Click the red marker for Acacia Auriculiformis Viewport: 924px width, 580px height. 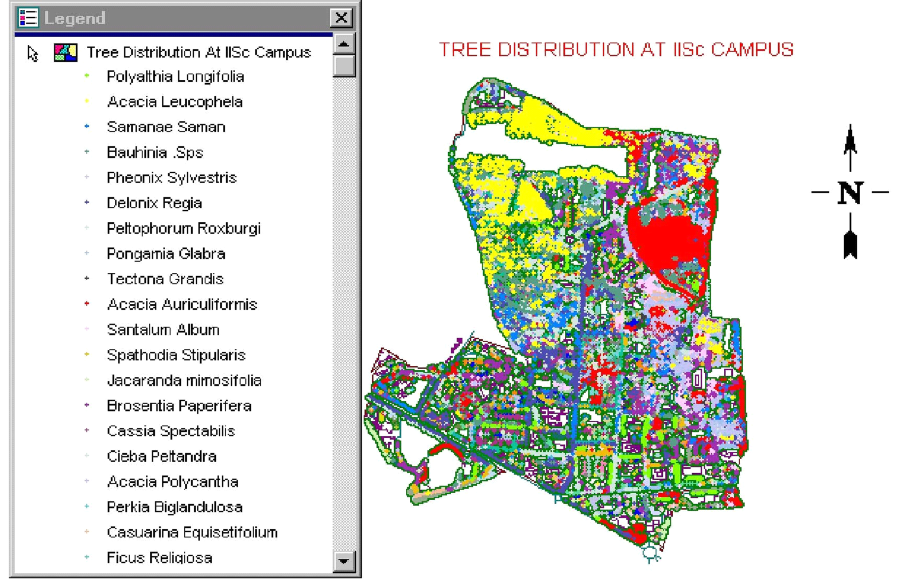[x=87, y=304]
